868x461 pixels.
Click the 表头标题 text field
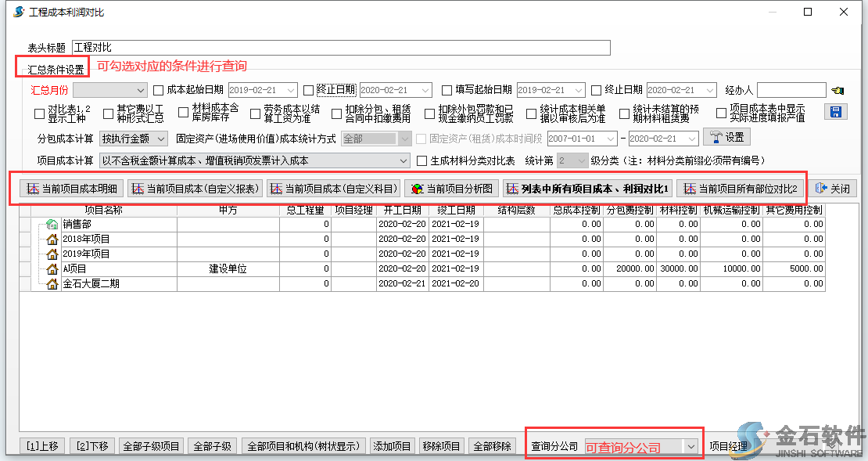(x=340, y=48)
